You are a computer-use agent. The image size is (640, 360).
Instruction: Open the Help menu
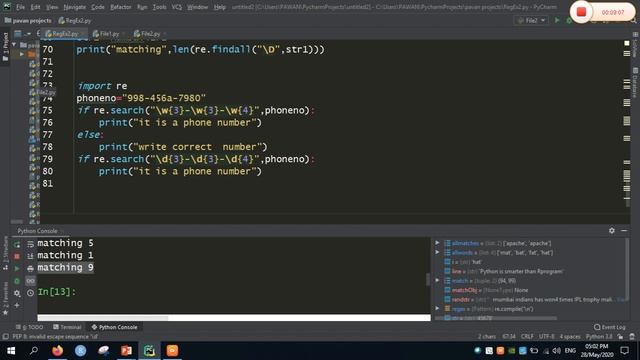220,7
